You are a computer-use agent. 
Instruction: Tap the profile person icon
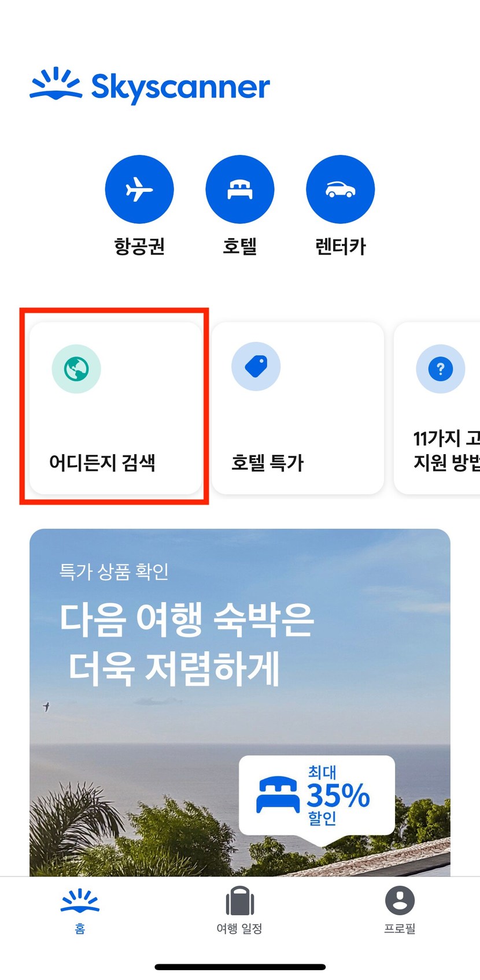[400, 900]
